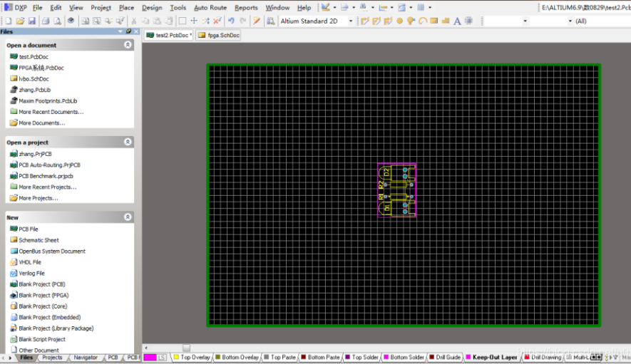
Task: Place a via tool
Action: pyautogui.click(x=411, y=21)
